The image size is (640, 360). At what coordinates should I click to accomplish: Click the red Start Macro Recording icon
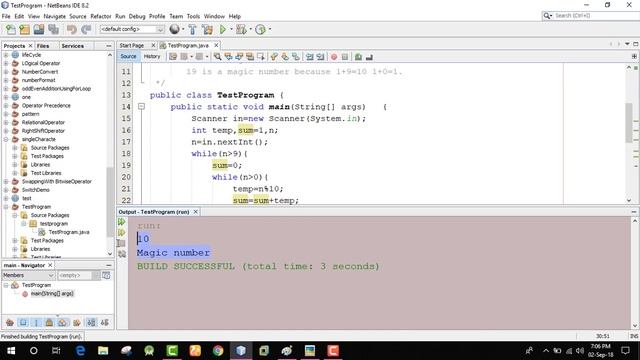click(334, 57)
